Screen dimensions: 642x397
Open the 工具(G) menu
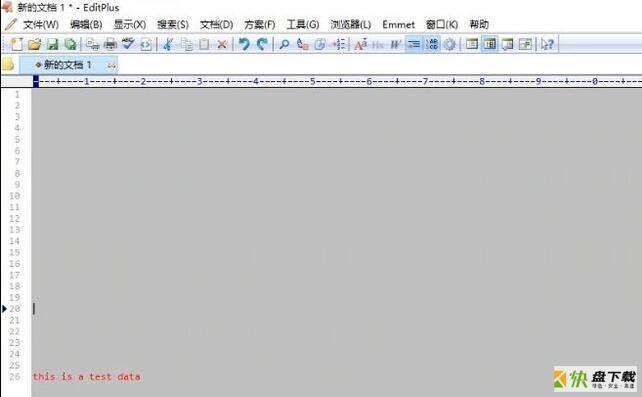click(303, 25)
